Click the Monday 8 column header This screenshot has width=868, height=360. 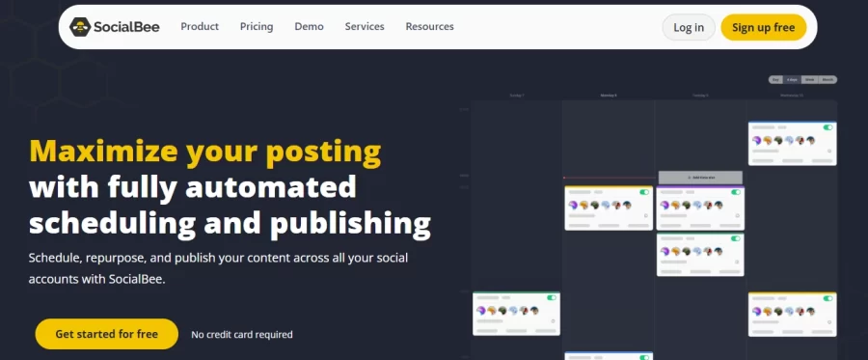pos(609,96)
